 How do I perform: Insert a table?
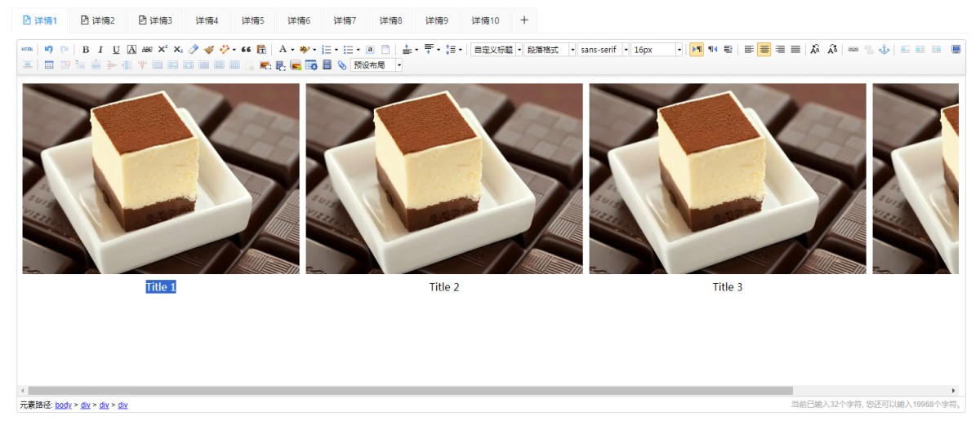pyautogui.click(x=49, y=65)
